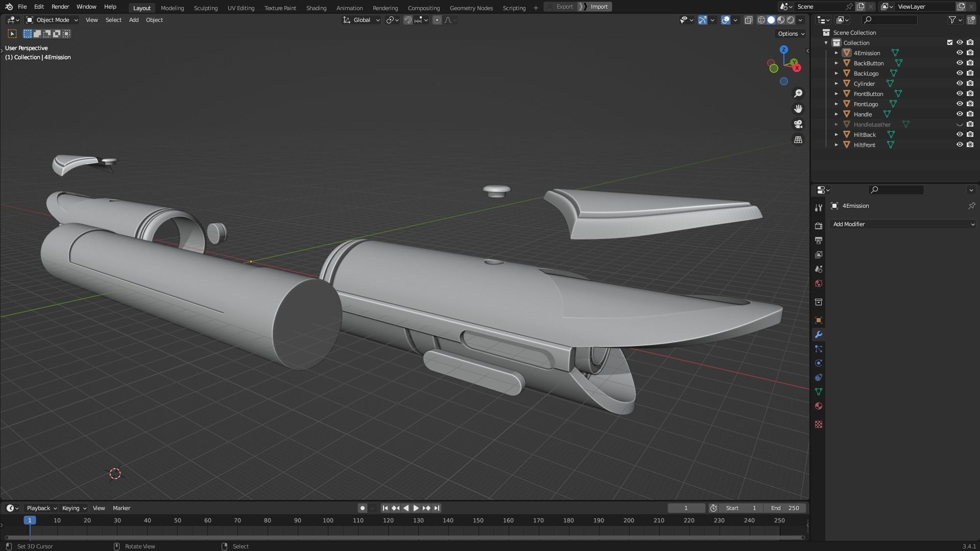This screenshot has width=980, height=551.
Task: Click the End frame field 250
Action: 785,508
